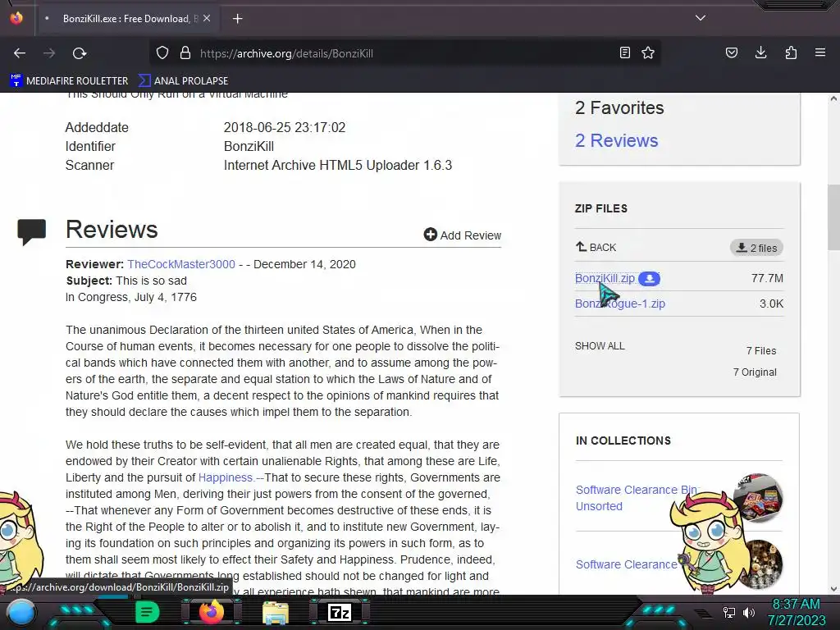Bookmark this page with the star
This screenshot has width=840, height=630.
(x=648, y=53)
